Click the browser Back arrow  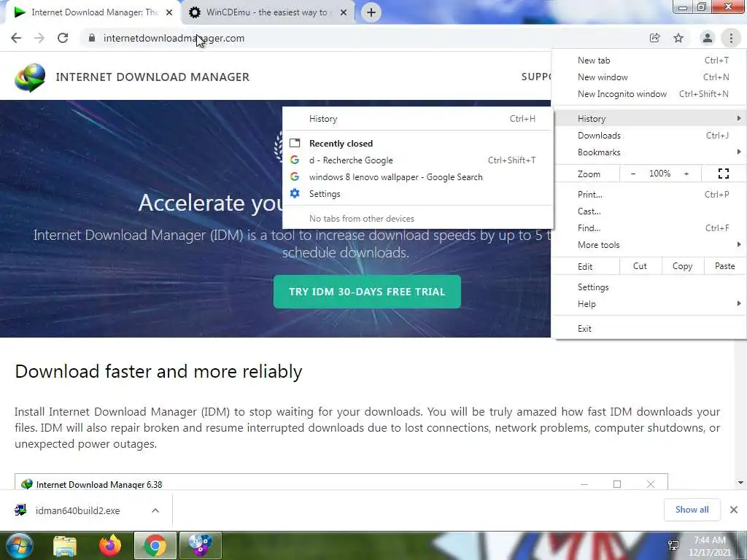[16, 38]
